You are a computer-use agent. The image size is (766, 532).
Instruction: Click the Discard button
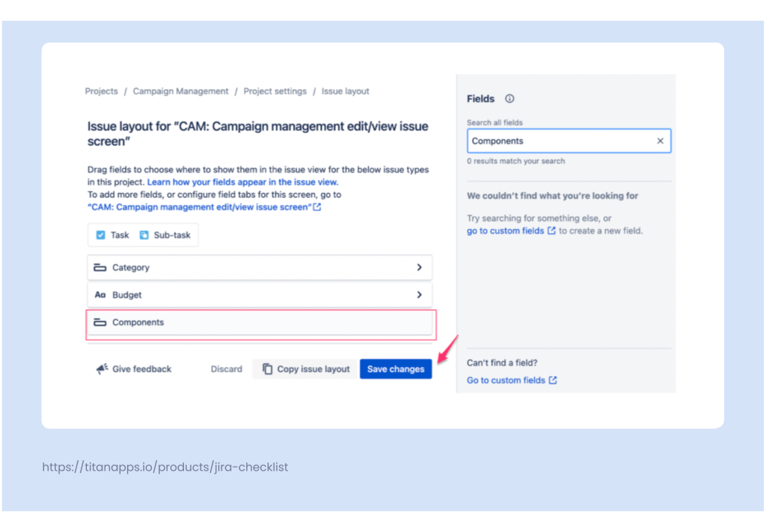point(226,368)
